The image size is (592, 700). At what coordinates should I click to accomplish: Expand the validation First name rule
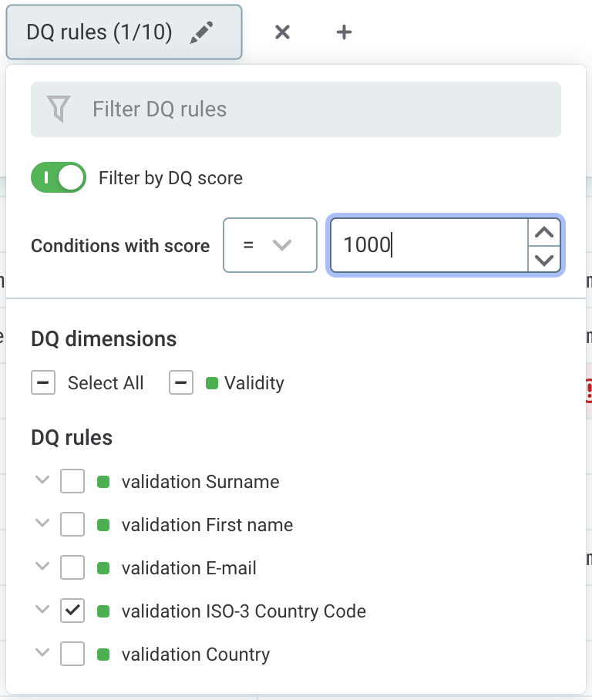click(x=42, y=523)
